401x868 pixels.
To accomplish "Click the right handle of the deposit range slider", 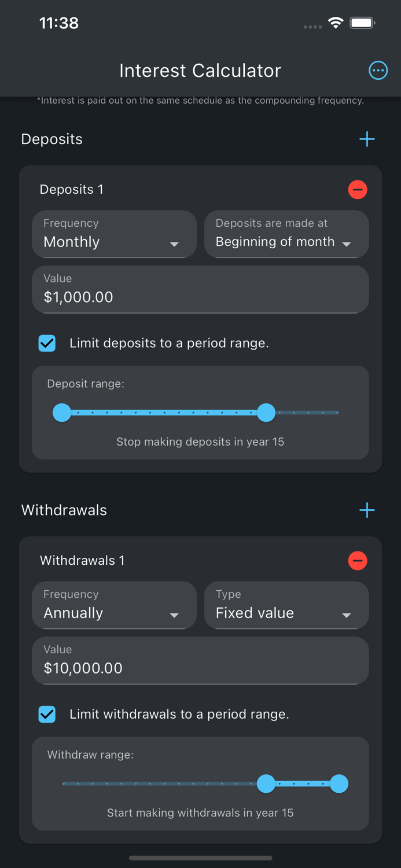I will (x=266, y=413).
